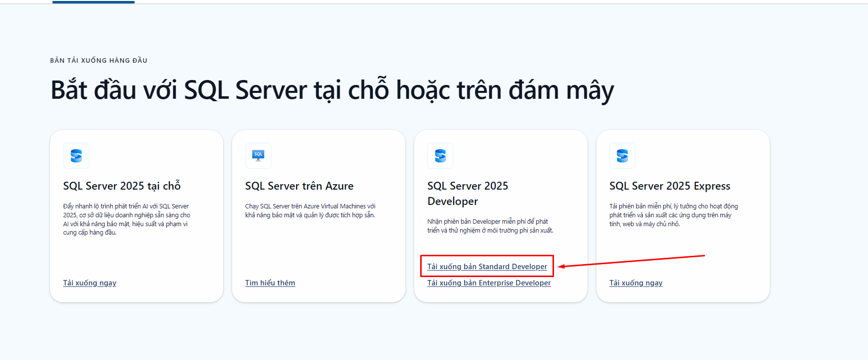Click the BẢN TẢI XUỐNG HÀNG ĐẦU label
868x360 pixels.
pos(99,60)
